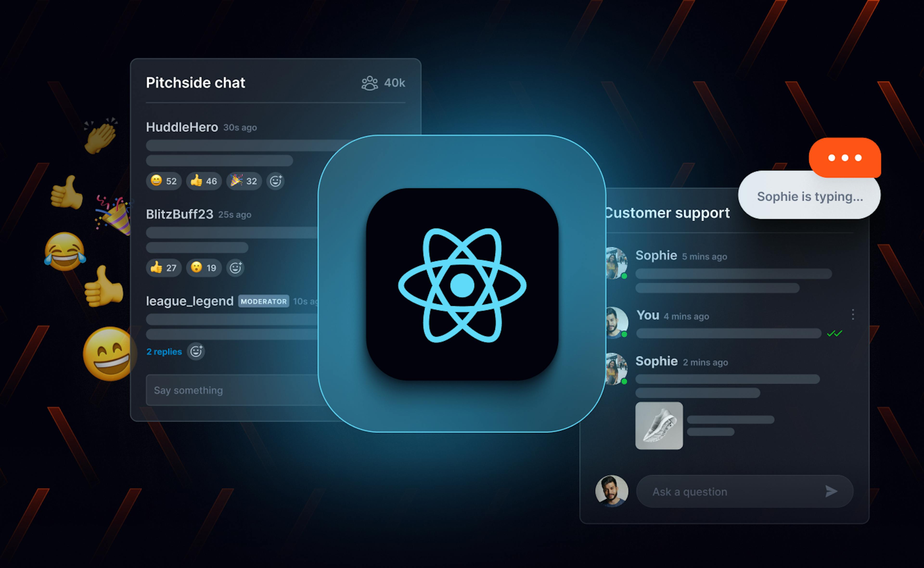924x568 pixels.
Task: Click the sneaker product thumbnail in Sophie's message
Action: point(659,426)
